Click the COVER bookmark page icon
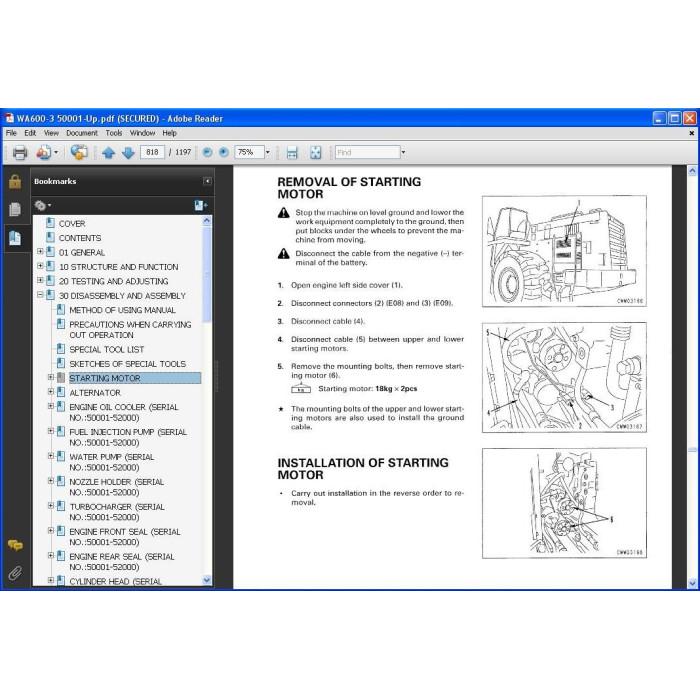The image size is (700, 700). coord(51,223)
